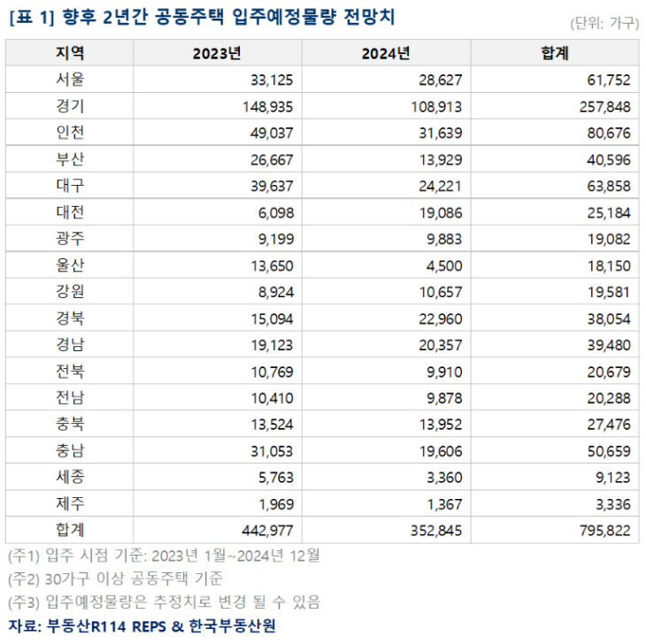
Task: Click Seoul 2024 value 28,627
Action: pyautogui.click(x=441, y=80)
